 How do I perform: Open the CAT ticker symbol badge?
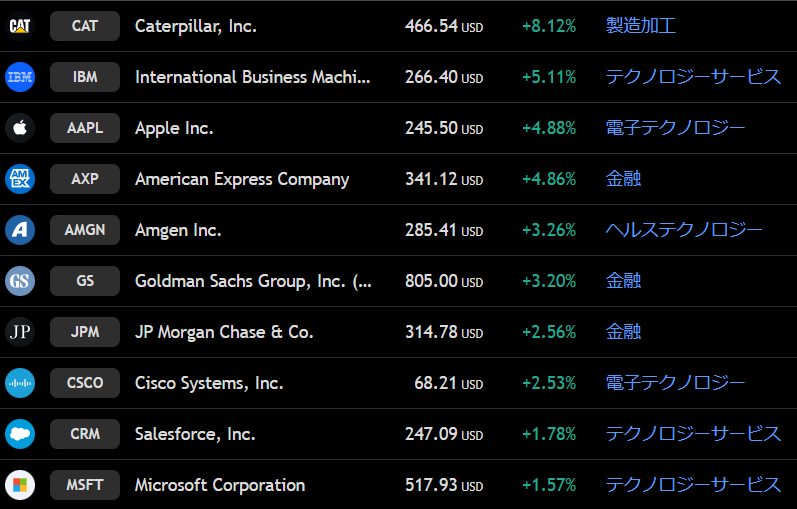coord(85,26)
